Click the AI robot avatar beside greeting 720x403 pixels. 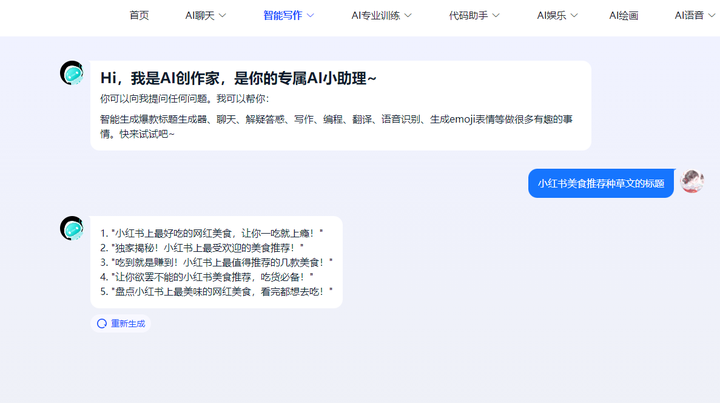click(72, 73)
